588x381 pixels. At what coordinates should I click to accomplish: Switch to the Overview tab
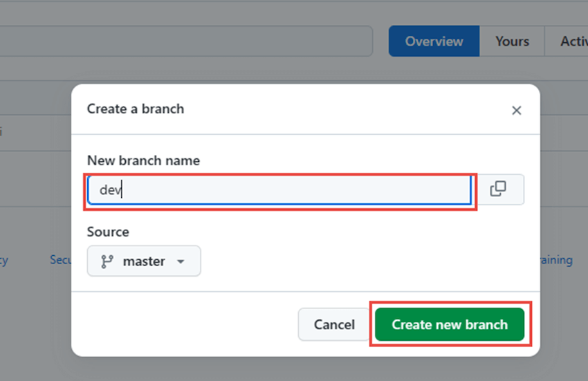coord(434,41)
